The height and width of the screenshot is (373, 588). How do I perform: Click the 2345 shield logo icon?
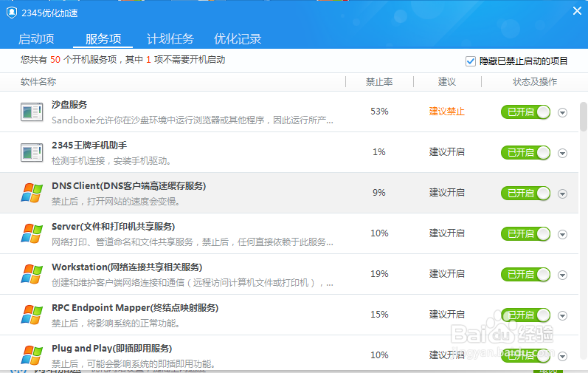[12, 13]
